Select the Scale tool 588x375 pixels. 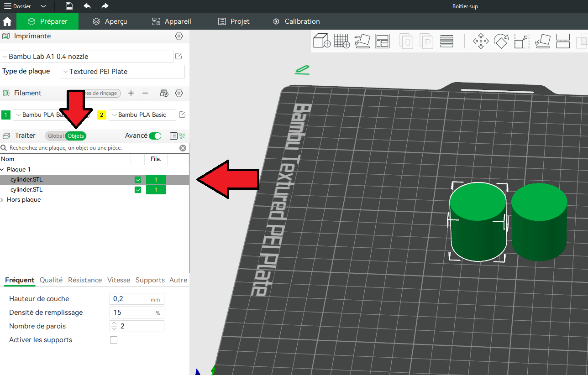[x=522, y=41]
